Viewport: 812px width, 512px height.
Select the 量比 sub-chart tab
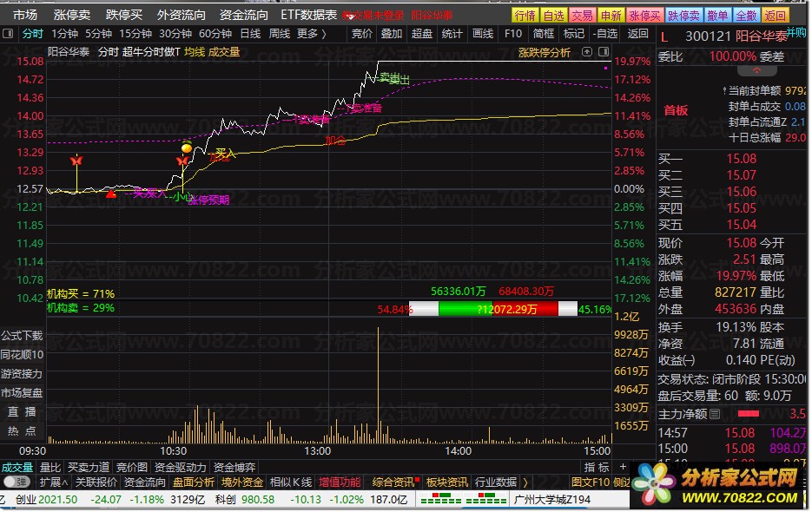click(x=50, y=468)
